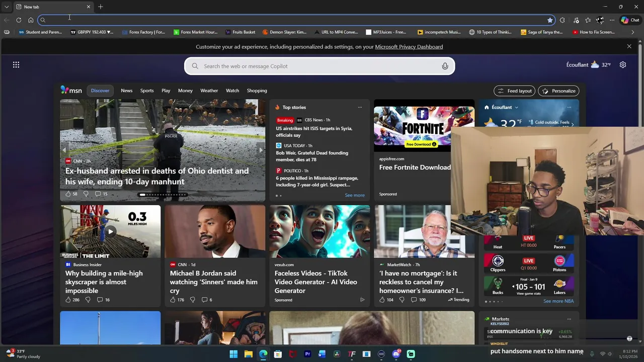Open comments on the Ohio dentist story
The width and height of the screenshot is (644, 362).
click(101, 194)
